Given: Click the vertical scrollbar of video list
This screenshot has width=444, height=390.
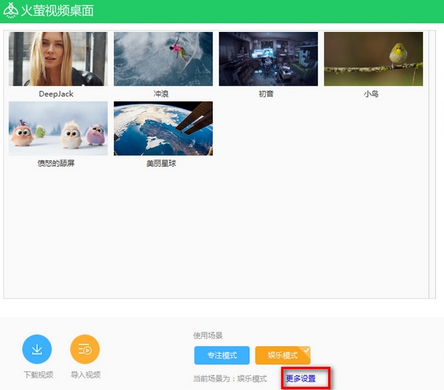Looking at the screenshot, I should click(x=432, y=164).
